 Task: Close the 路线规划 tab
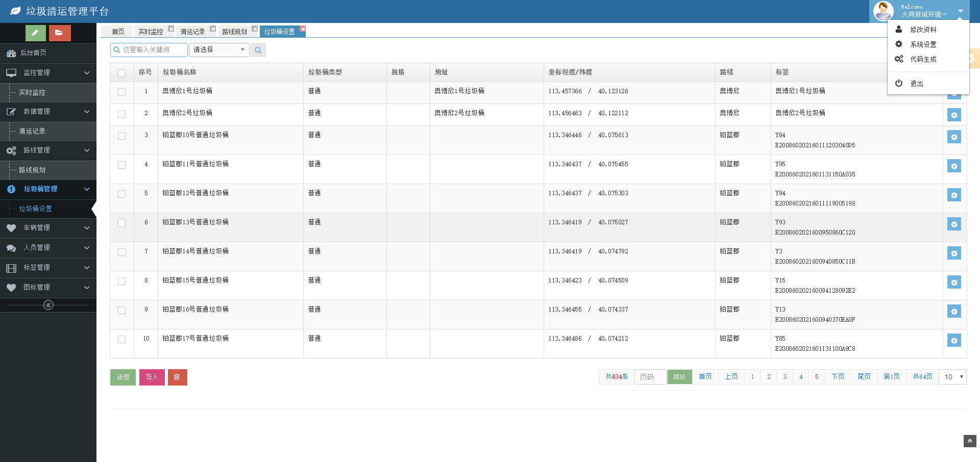tap(255, 29)
